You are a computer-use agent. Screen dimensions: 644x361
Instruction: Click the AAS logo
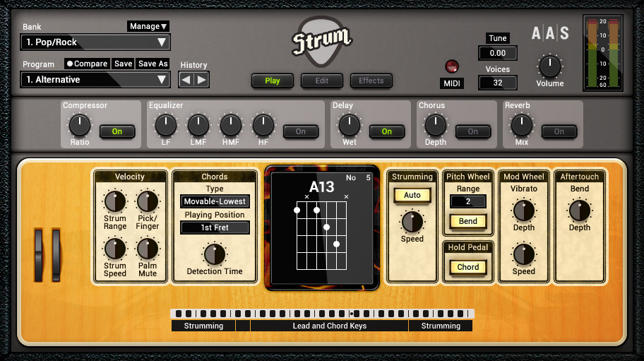[x=550, y=33]
